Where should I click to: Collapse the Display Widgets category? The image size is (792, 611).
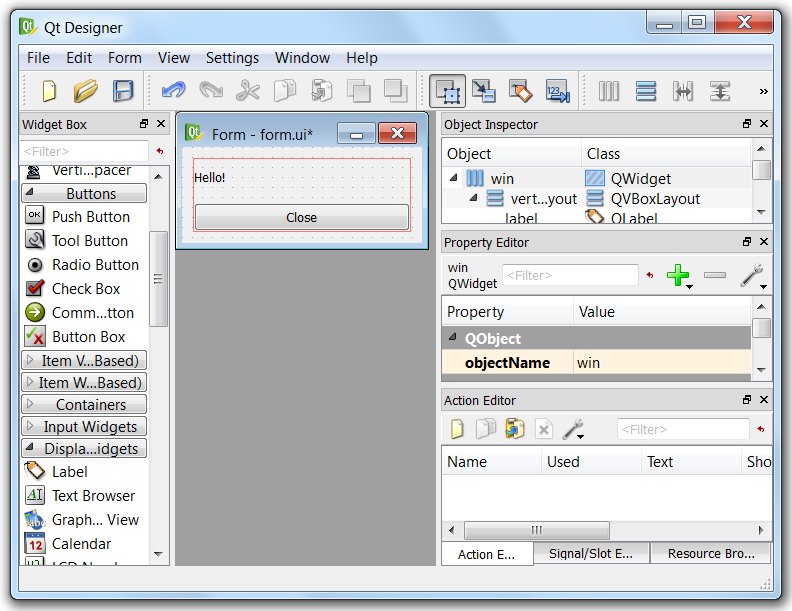click(84, 448)
